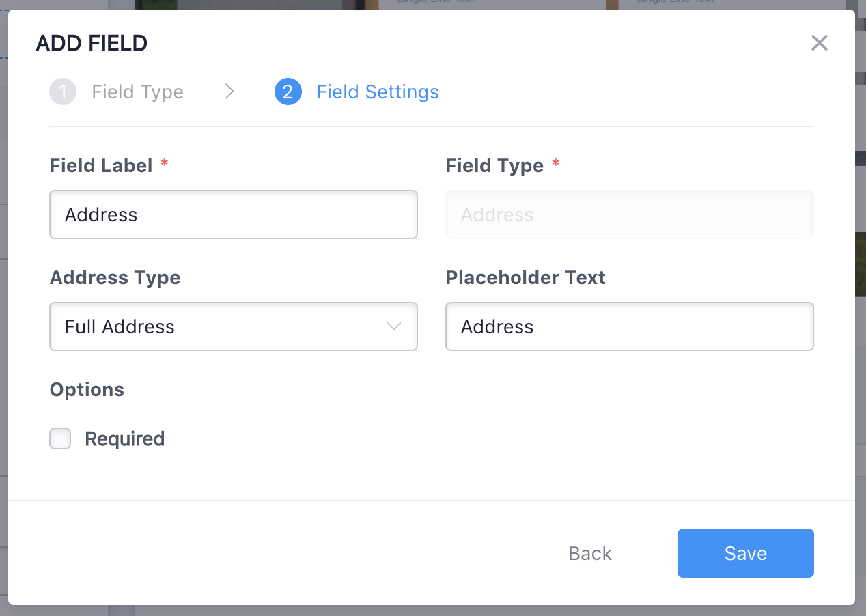Screen dimensions: 866x616
Task: Expand the Address Type chevron arrow
Action: click(x=394, y=326)
